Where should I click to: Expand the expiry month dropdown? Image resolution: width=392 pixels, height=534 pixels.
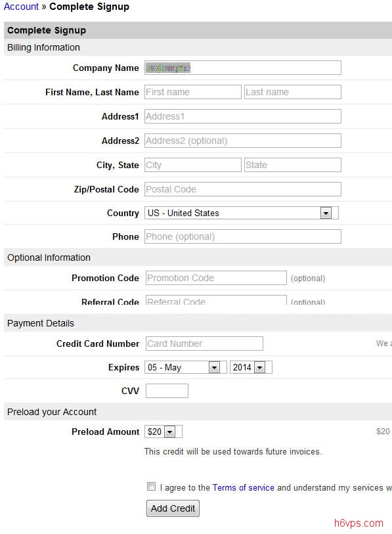click(186, 367)
